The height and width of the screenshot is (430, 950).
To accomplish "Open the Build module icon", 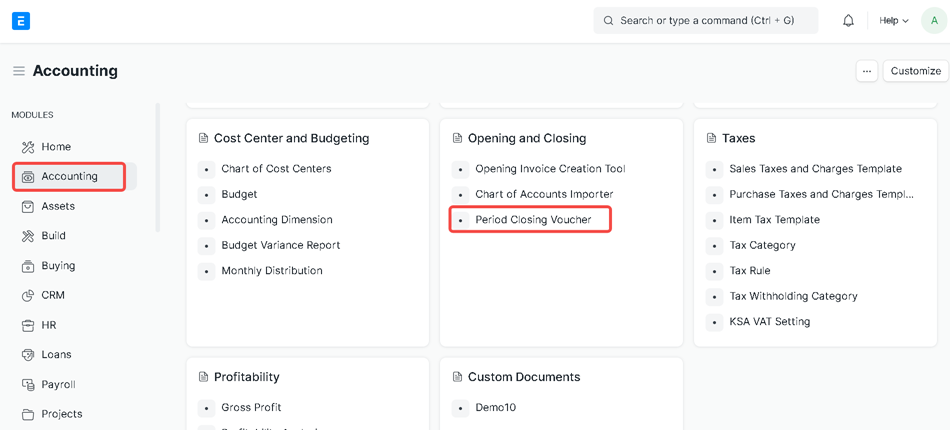I will point(28,236).
